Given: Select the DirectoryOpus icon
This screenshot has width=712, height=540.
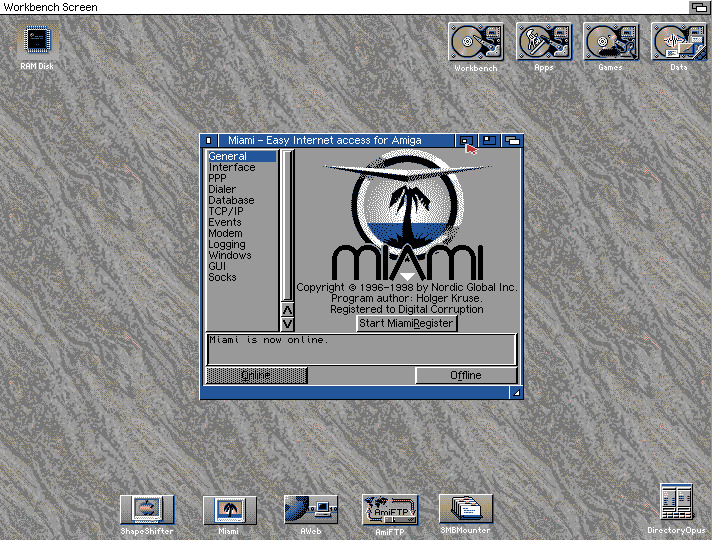Looking at the screenshot, I should pyautogui.click(x=676, y=502).
